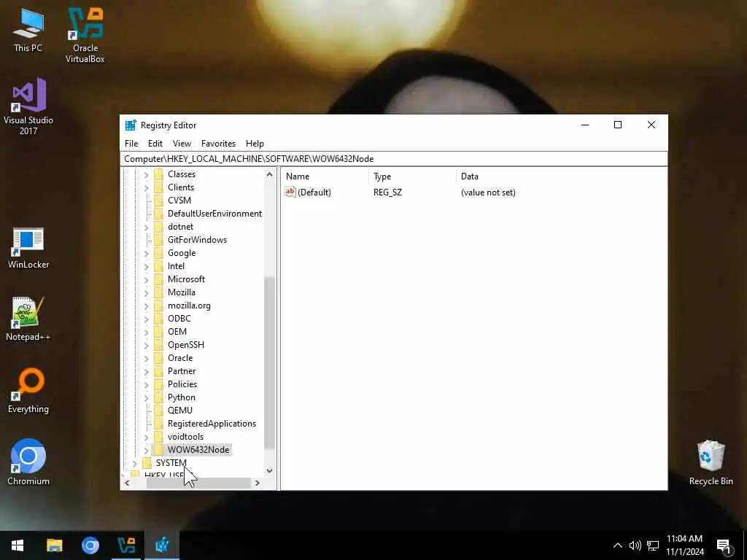Click tree vertical scrollbar down arrow

tap(270, 471)
